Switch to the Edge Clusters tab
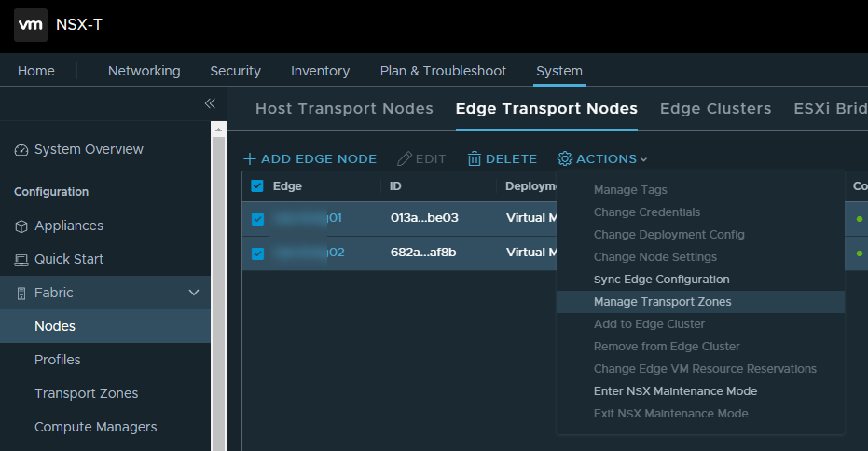868x451 pixels. [x=715, y=109]
